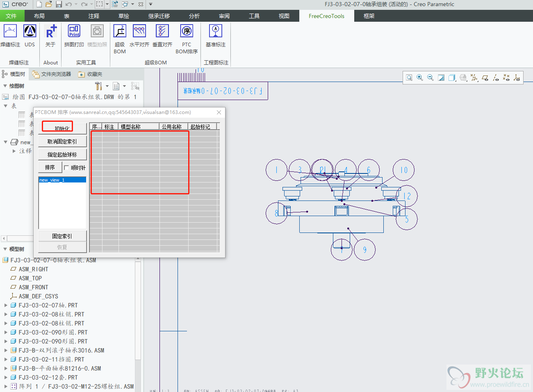Close the PTCBOM 排序 dialog
Viewport: 533px width, 392px height.
(219, 112)
